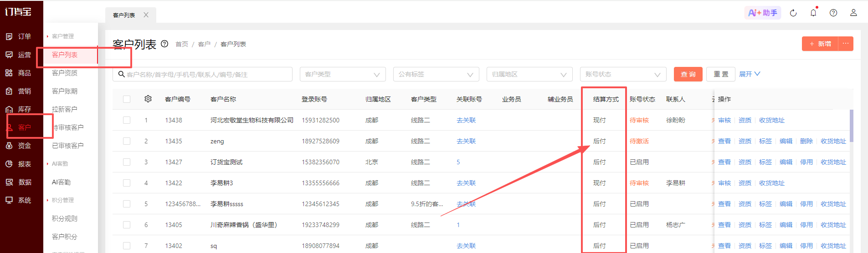This screenshot has height=253, width=868.
Task: Go to 首页 breadcrumb link
Action: click(x=182, y=44)
